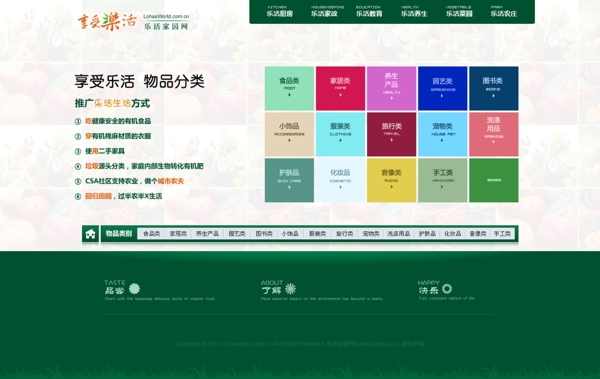Go to 家居类 in the category bar
The image size is (600, 379).
[178, 234]
